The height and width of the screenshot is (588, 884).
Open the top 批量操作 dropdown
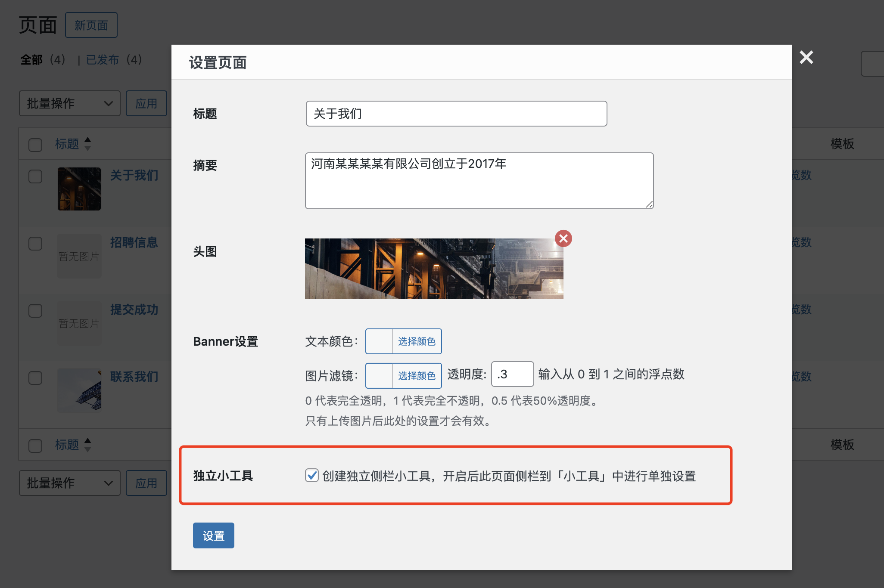(x=70, y=103)
